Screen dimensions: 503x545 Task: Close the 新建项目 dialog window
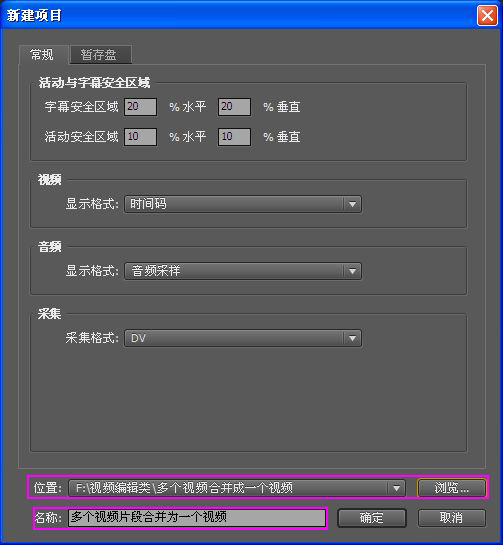[x=487, y=16]
